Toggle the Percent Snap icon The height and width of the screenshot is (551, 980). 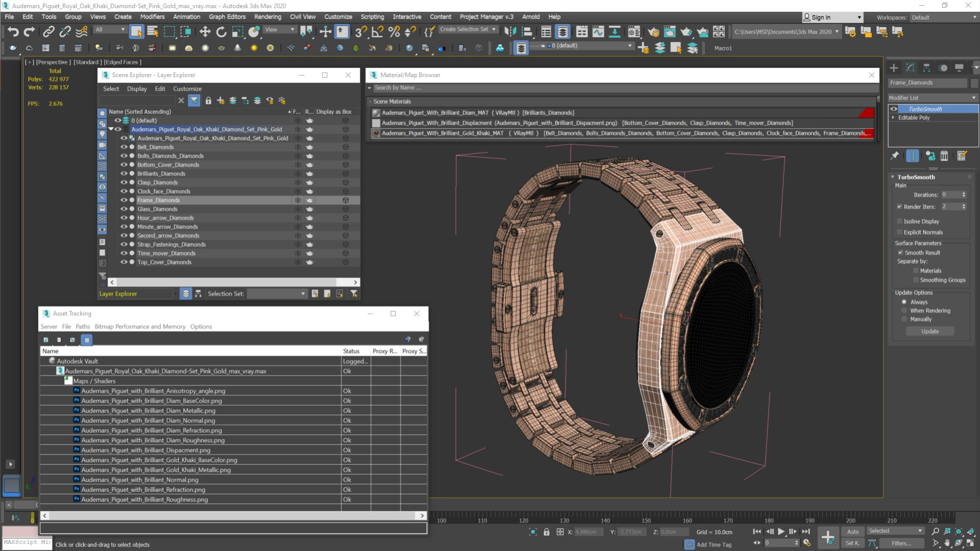(x=394, y=32)
